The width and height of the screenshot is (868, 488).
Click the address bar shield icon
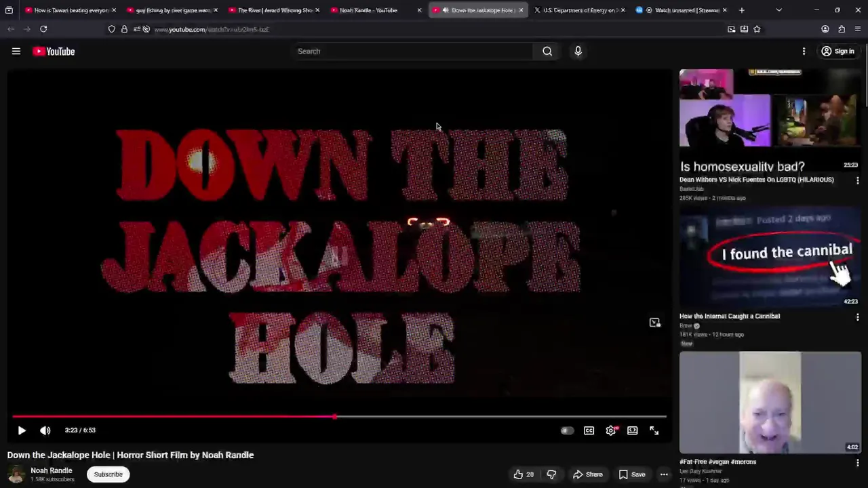point(112,29)
